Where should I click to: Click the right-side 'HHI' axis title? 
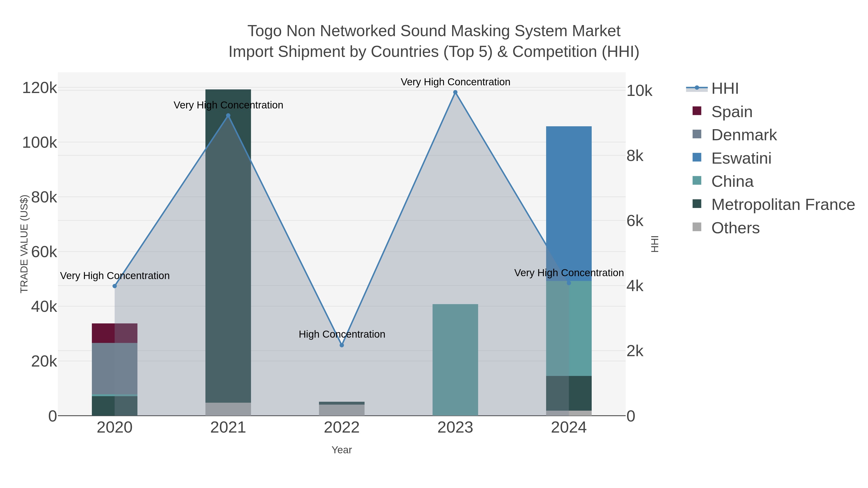654,244
